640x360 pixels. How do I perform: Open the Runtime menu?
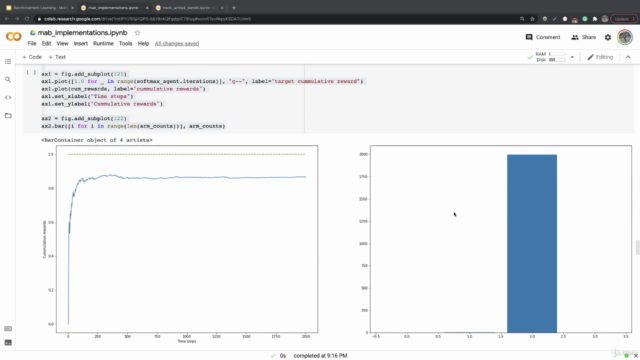pos(103,44)
